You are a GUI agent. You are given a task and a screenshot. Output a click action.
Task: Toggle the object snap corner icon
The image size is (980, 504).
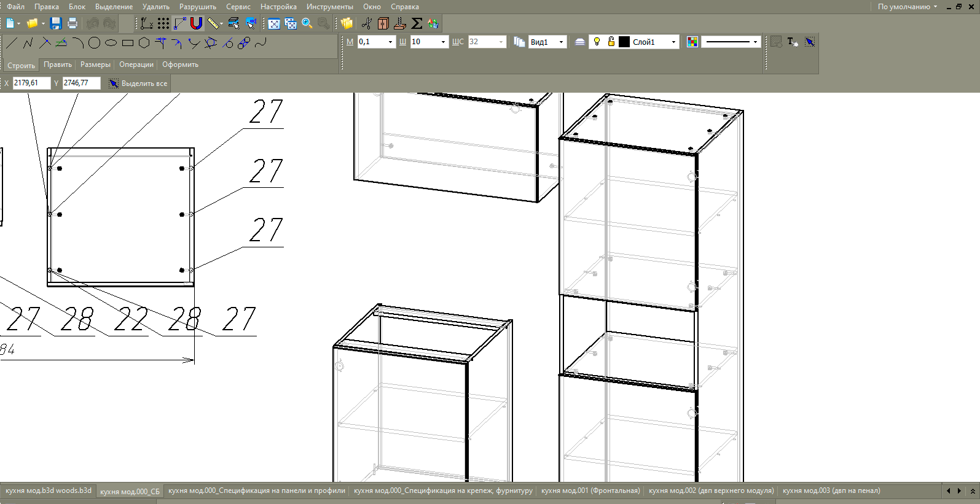tap(179, 23)
